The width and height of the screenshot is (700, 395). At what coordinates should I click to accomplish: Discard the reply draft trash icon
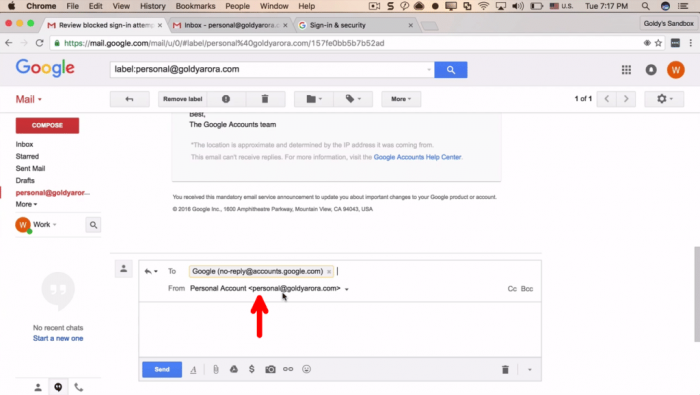[x=505, y=370]
